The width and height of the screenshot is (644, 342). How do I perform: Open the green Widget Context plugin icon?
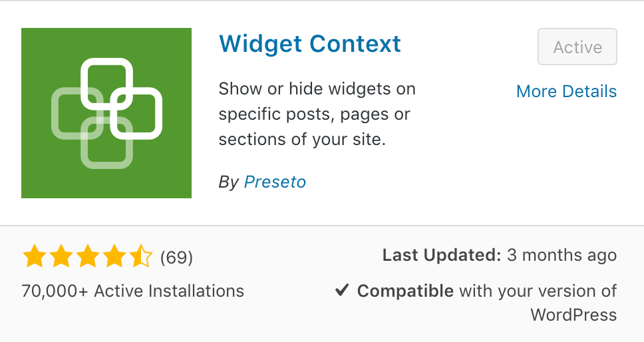click(x=106, y=113)
